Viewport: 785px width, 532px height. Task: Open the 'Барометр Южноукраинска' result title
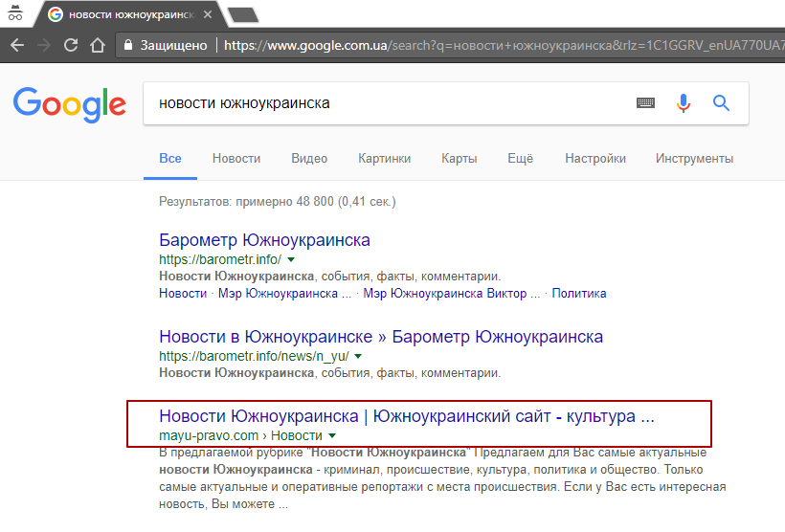pyautogui.click(x=264, y=240)
